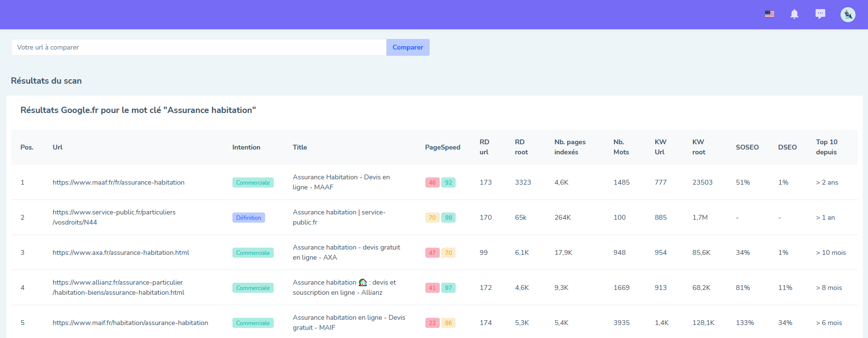Click the Commerciale badge in the MAIF row
The width and height of the screenshot is (868, 338).
(x=253, y=323)
